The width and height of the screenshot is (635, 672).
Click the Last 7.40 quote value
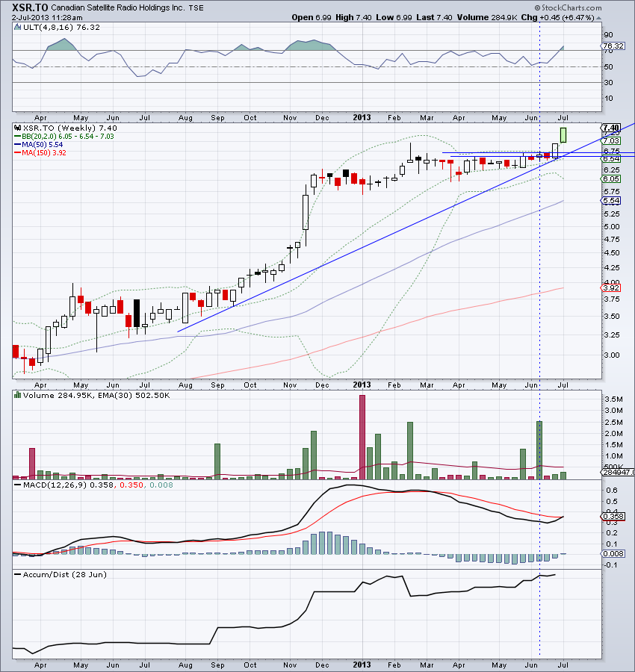[434, 18]
